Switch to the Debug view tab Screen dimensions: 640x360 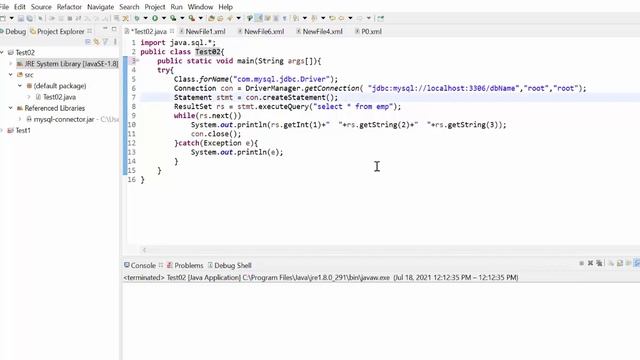tap(13, 31)
